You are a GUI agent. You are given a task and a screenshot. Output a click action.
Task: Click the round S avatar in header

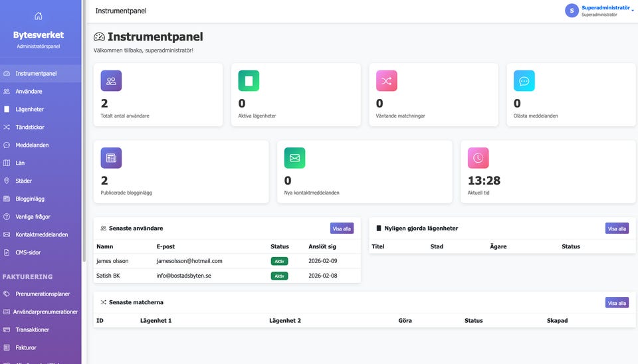[x=572, y=11]
